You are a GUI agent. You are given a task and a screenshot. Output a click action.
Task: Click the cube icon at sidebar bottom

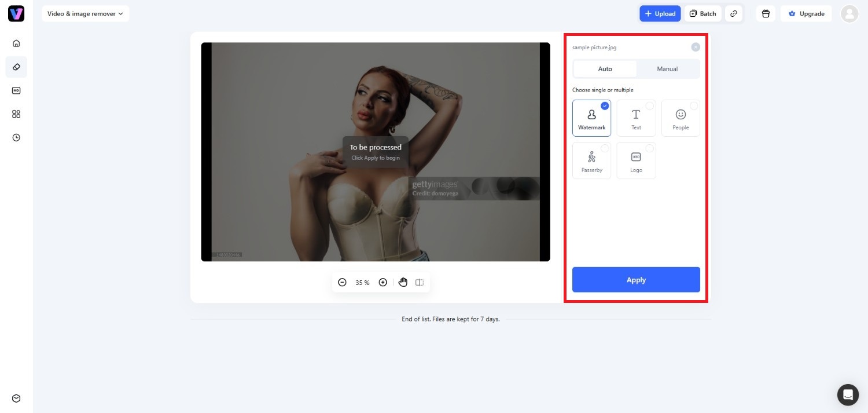tap(16, 399)
